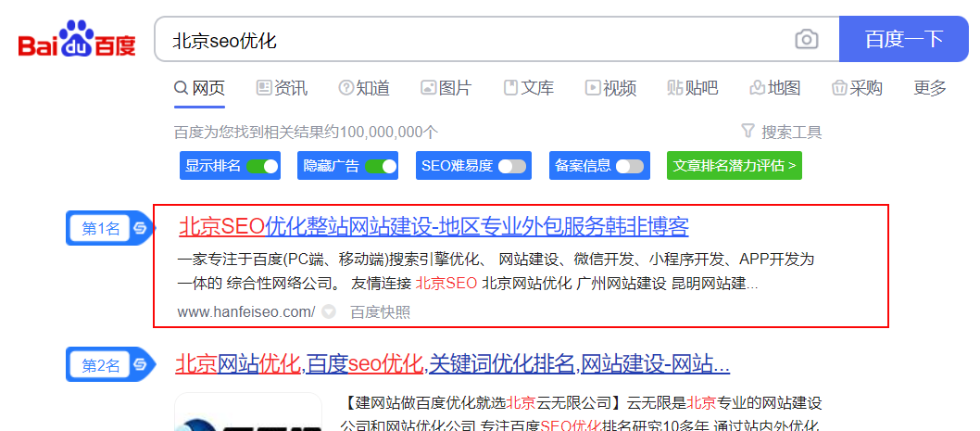980x431 pixels.
Task: Open the 北京网站优化,百度seo优化 result link
Action: pos(453,362)
